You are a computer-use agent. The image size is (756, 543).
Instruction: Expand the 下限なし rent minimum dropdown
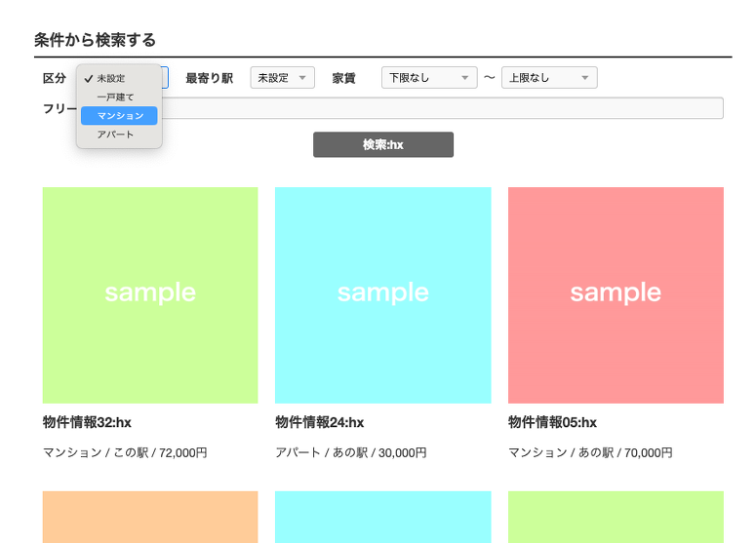(428, 78)
